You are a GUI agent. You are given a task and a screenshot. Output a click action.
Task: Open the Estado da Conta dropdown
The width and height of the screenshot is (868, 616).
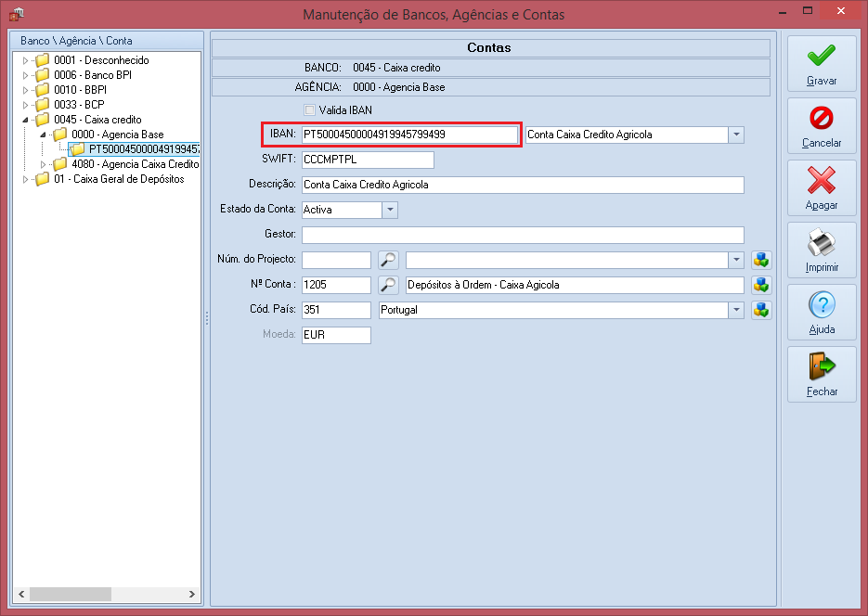(390, 210)
